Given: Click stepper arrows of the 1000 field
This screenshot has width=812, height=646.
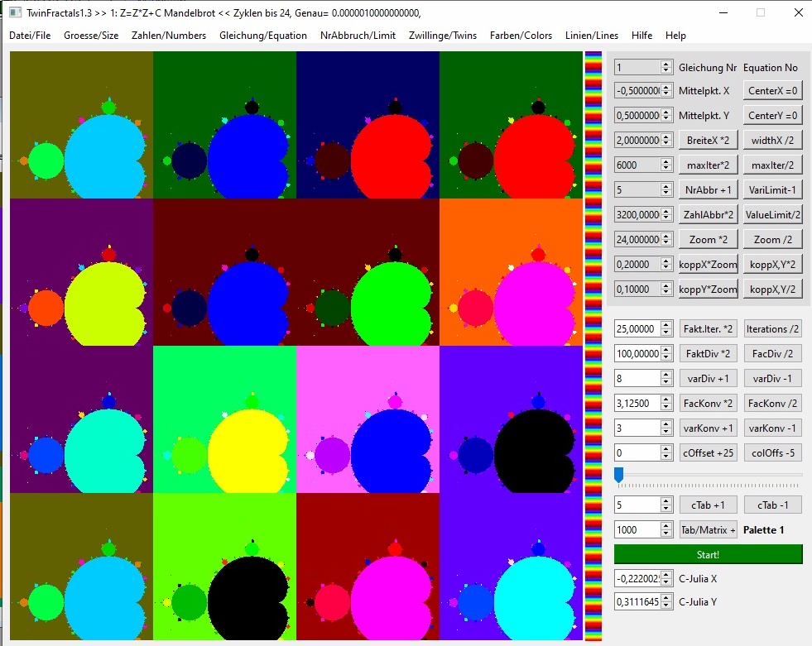Looking at the screenshot, I should click(666, 529).
